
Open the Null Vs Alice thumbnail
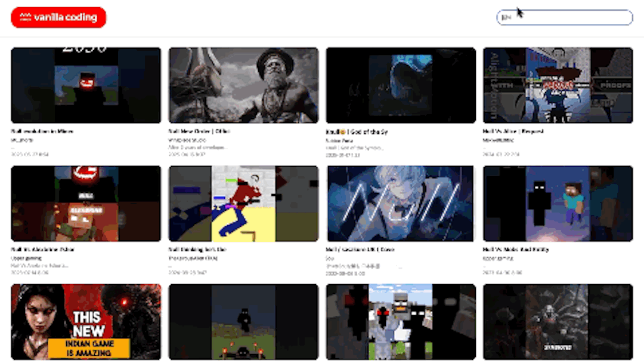click(x=558, y=85)
